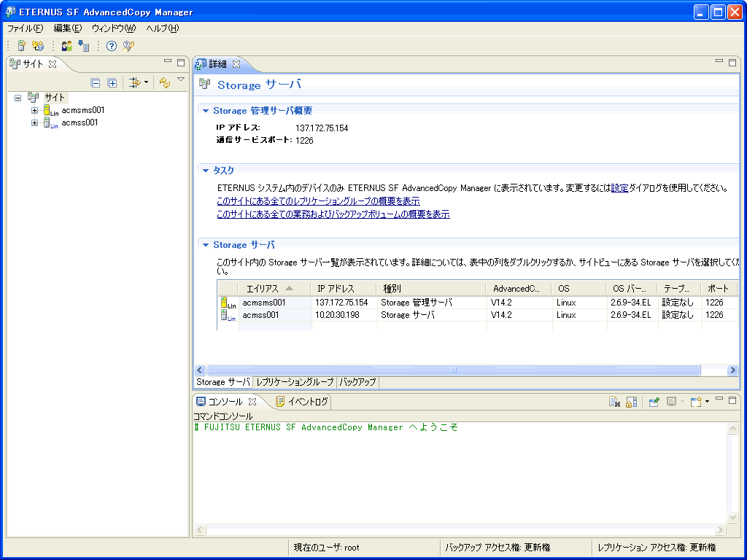Sort table by エイリアス column header
The height and width of the screenshot is (560, 747).
tap(274, 289)
